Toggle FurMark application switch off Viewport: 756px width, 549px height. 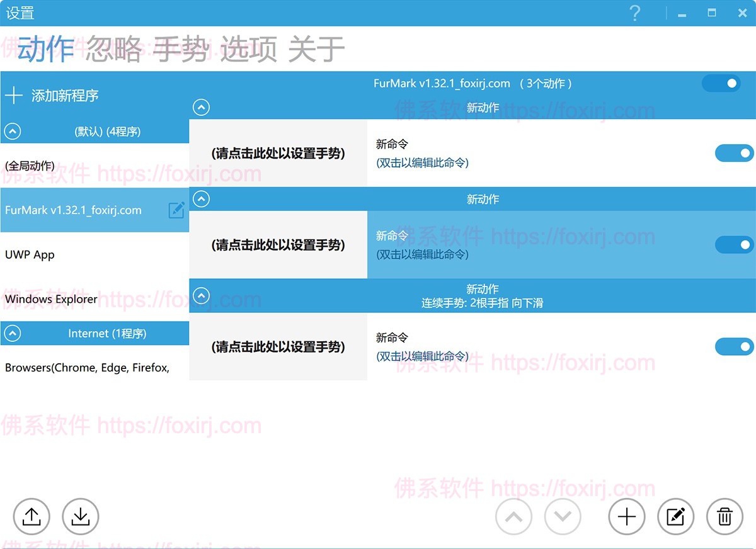click(721, 82)
